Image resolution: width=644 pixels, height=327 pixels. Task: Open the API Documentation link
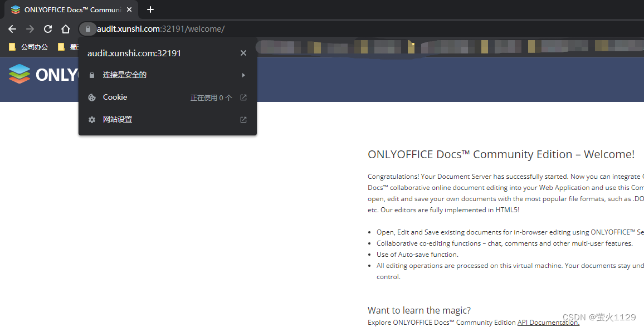[548, 323]
